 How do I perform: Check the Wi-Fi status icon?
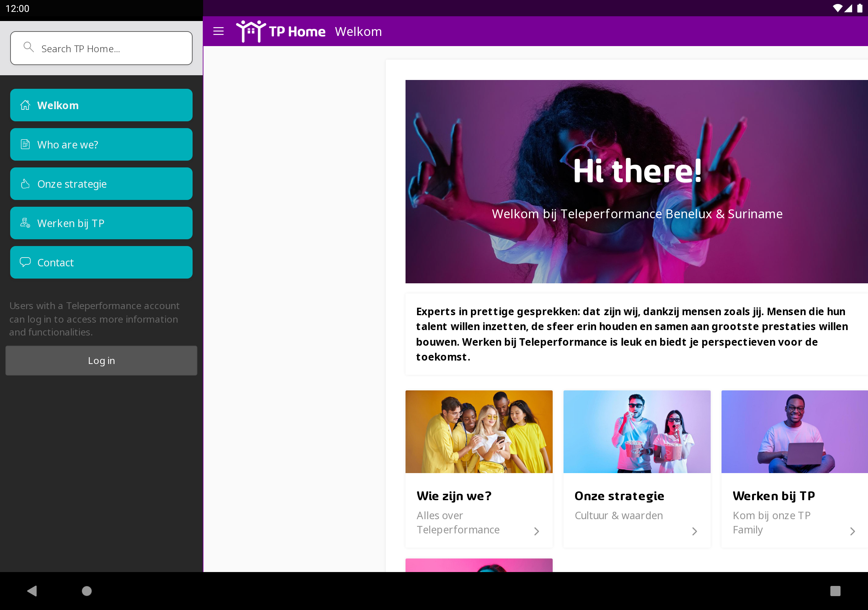point(837,8)
